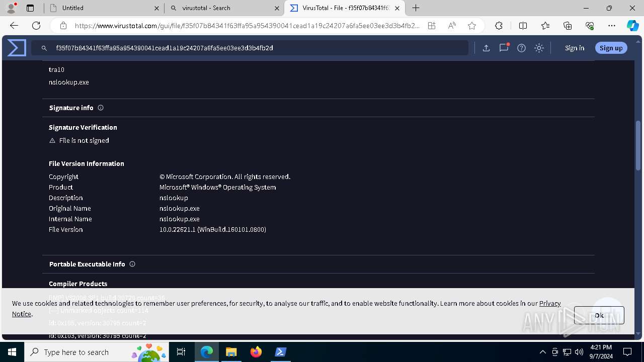View site information lock icon
The width and height of the screenshot is (644, 362).
(x=63, y=26)
